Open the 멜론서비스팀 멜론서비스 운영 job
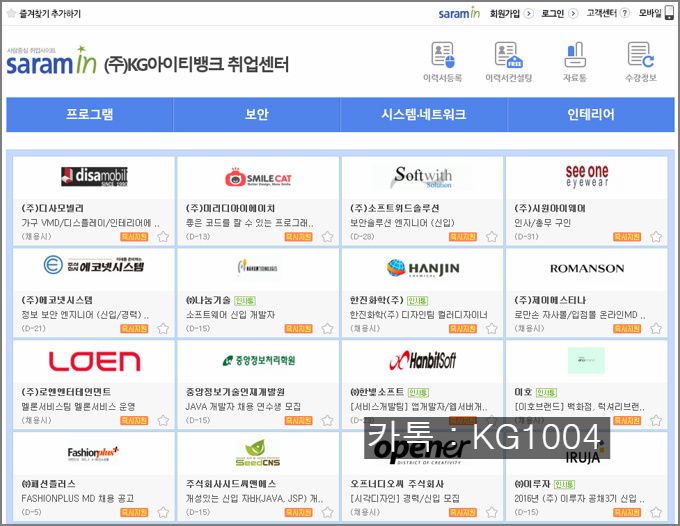 tap(78, 407)
